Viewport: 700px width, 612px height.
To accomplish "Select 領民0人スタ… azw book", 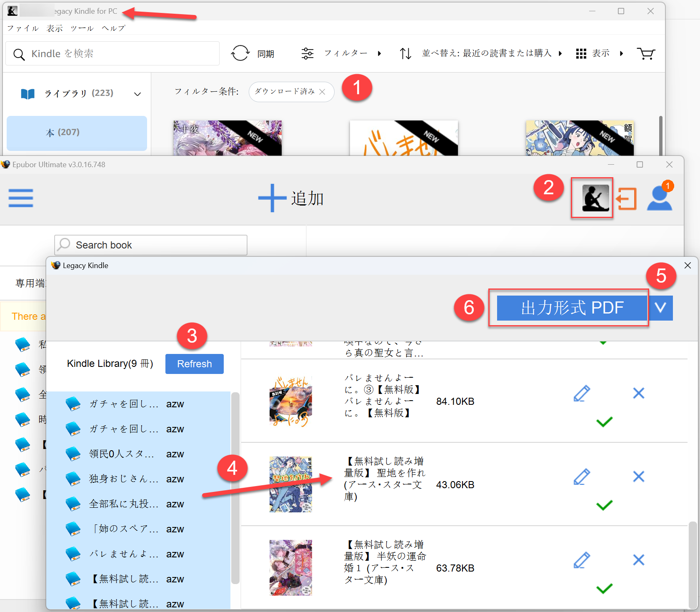I will (x=138, y=454).
